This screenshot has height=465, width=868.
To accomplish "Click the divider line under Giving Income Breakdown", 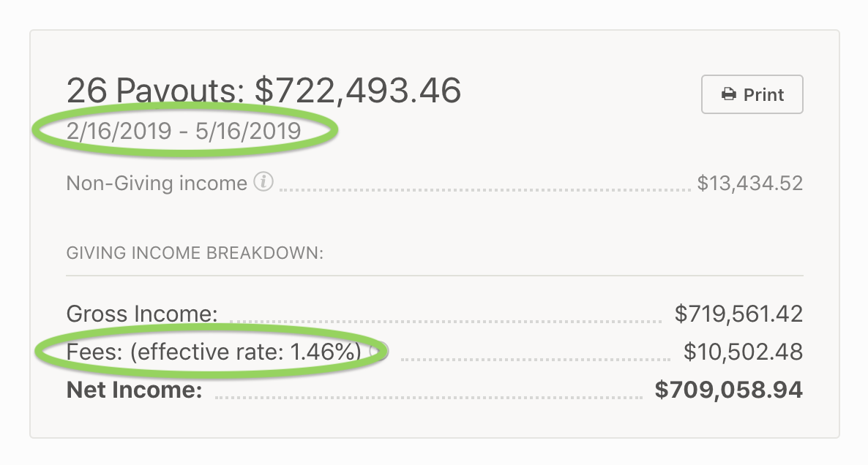I will pyautogui.click(x=434, y=276).
